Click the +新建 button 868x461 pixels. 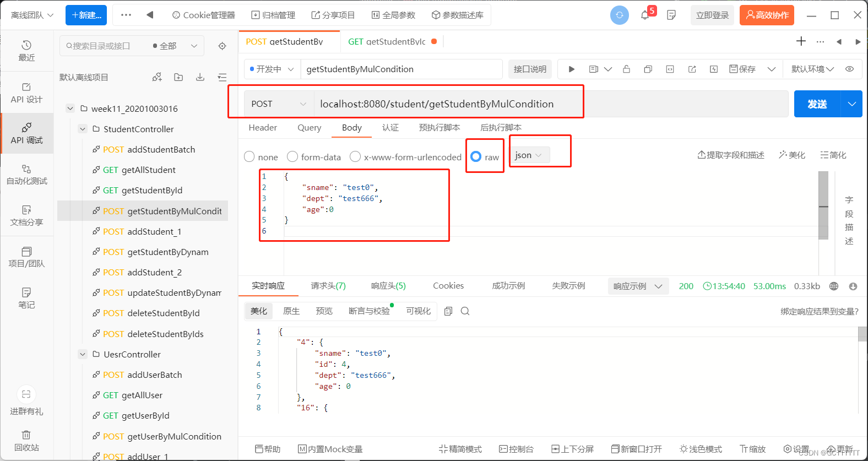click(x=86, y=15)
